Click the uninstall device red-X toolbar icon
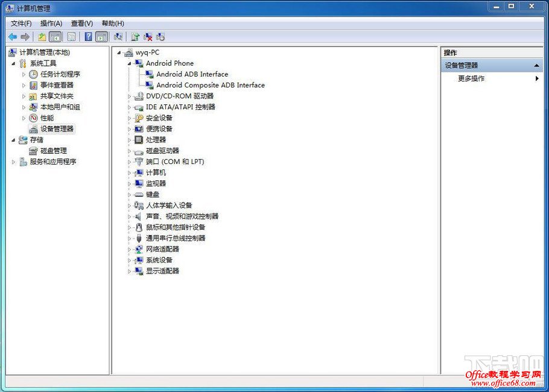Viewport: 549px width, 392px height. pyautogui.click(x=148, y=36)
